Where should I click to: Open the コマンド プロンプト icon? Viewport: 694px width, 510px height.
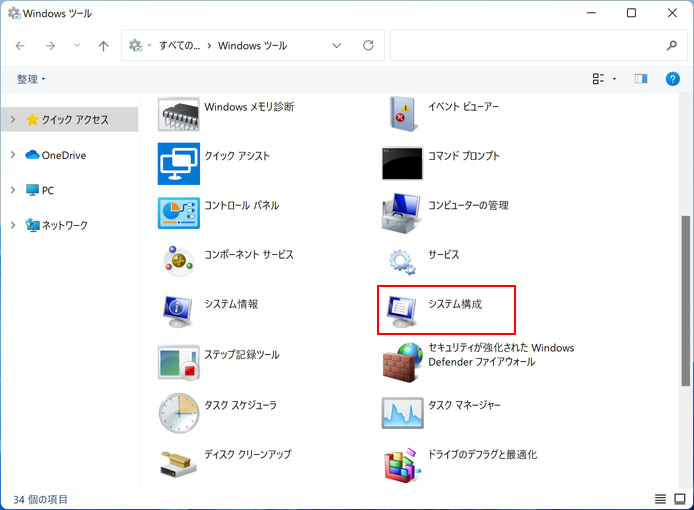click(x=402, y=164)
